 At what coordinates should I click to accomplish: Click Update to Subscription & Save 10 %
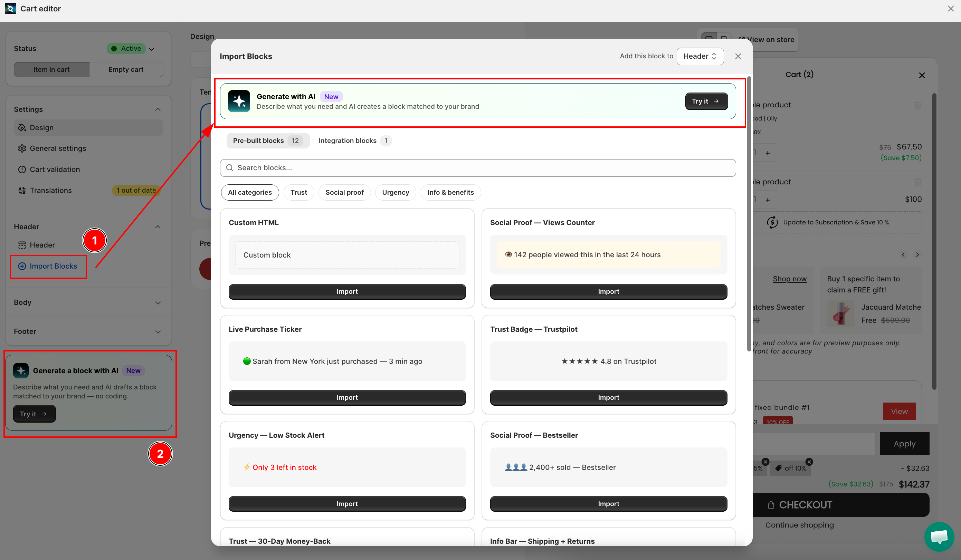point(836,222)
